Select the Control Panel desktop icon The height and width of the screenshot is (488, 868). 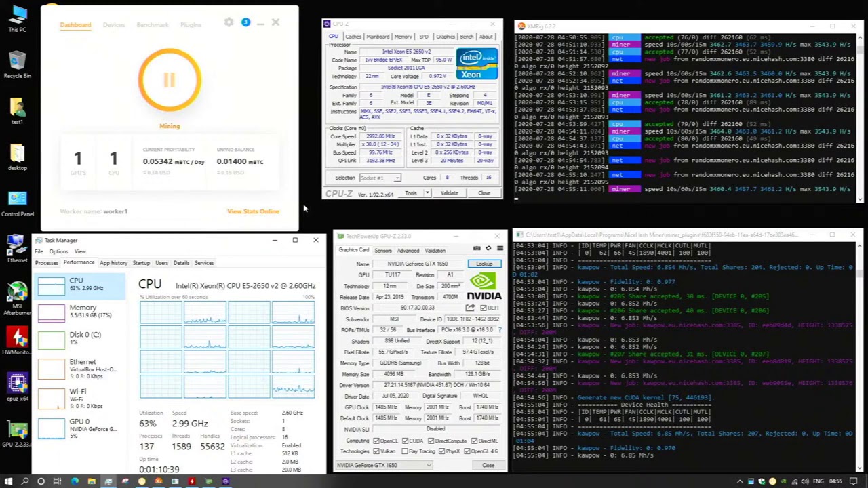(18, 203)
